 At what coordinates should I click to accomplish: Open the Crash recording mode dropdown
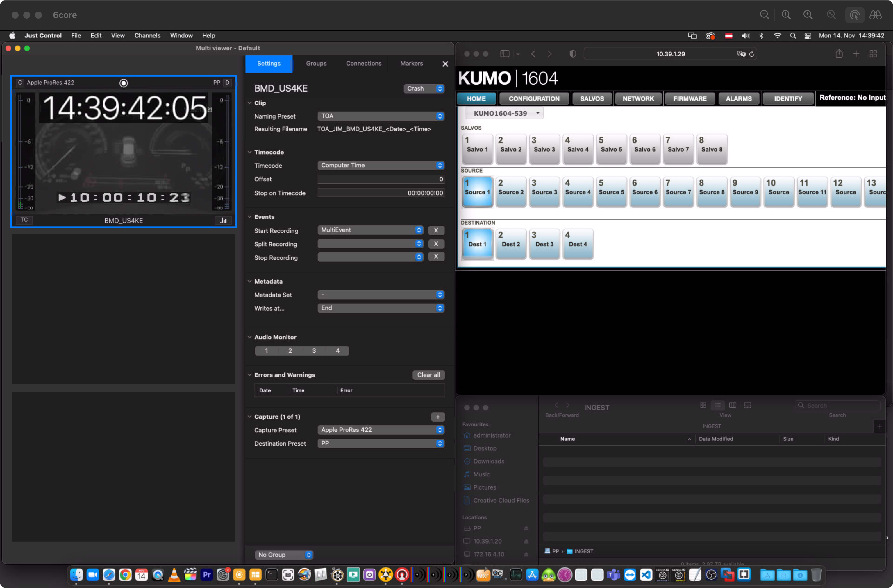(x=424, y=89)
